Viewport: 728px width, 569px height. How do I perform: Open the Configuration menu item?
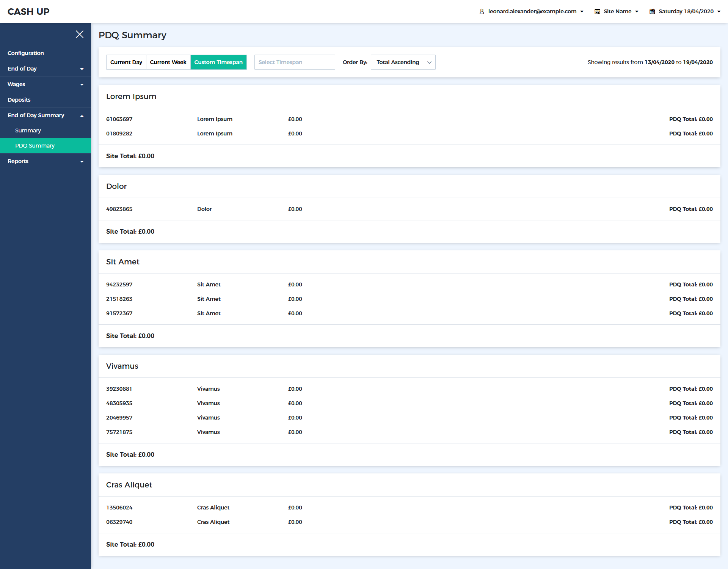pyautogui.click(x=26, y=53)
